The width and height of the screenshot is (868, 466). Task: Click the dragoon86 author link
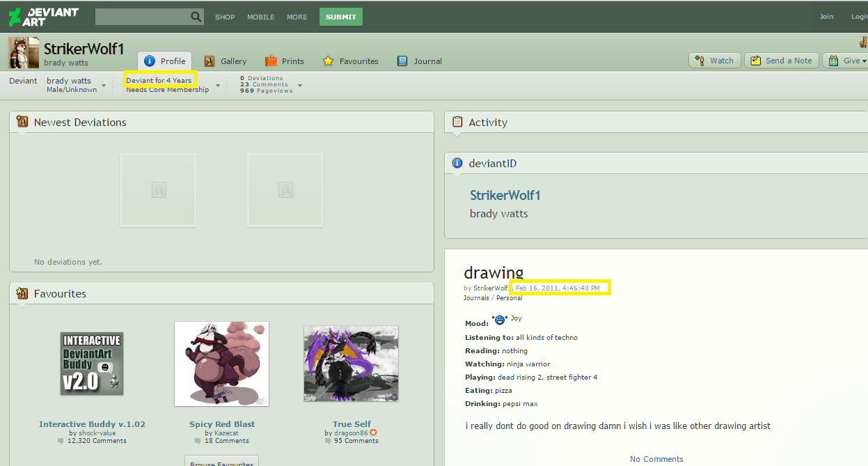point(351,433)
